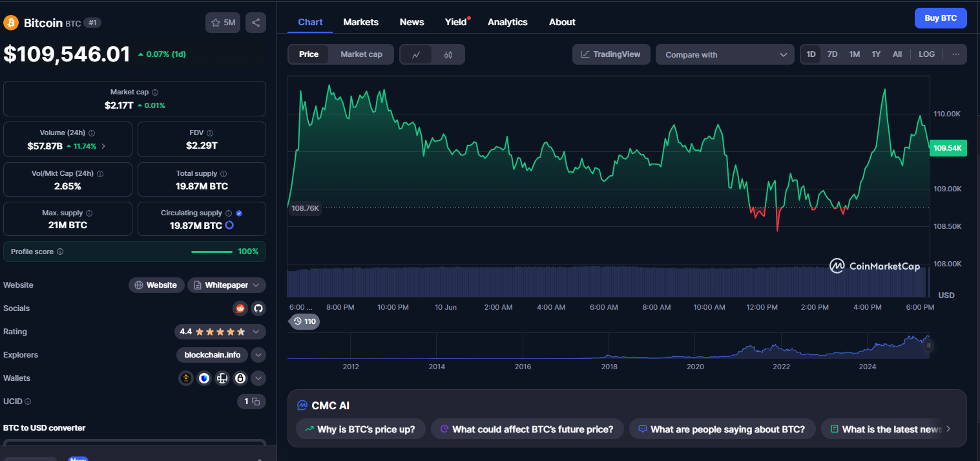Switch to the Chart tab
This screenshot has width=980, height=461.
[310, 22]
